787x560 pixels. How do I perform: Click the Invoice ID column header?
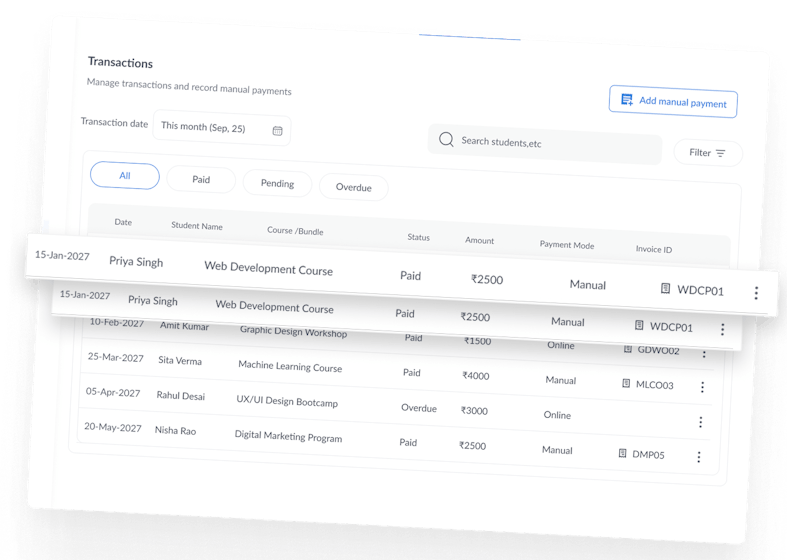pyautogui.click(x=653, y=249)
